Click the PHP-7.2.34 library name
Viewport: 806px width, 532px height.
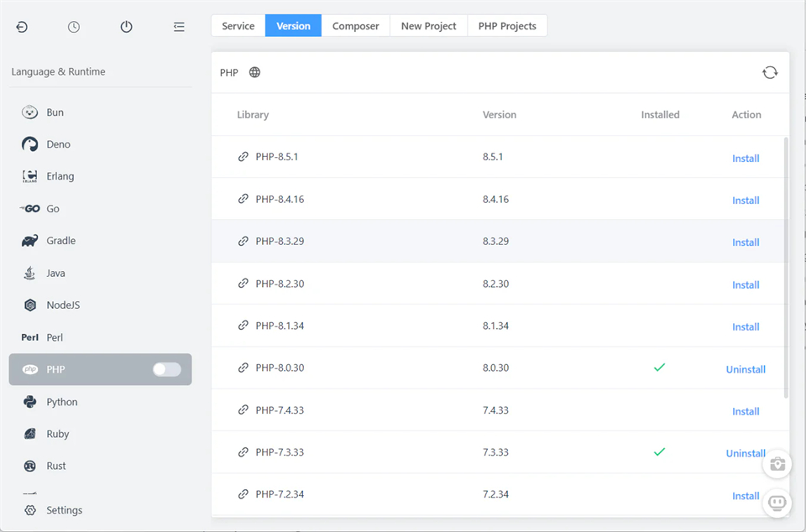280,494
